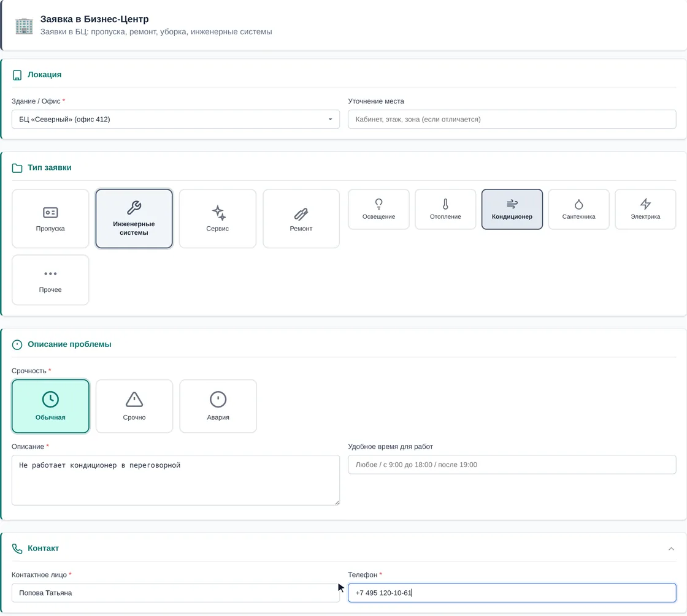Select the Освещение subcategory

378,209
